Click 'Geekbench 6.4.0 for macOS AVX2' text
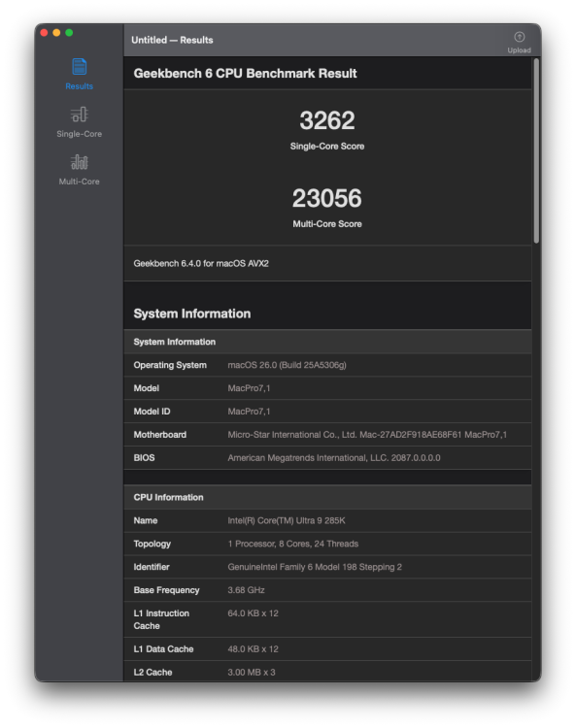Viewport: 576px width, 728px height. coord(201,263)
